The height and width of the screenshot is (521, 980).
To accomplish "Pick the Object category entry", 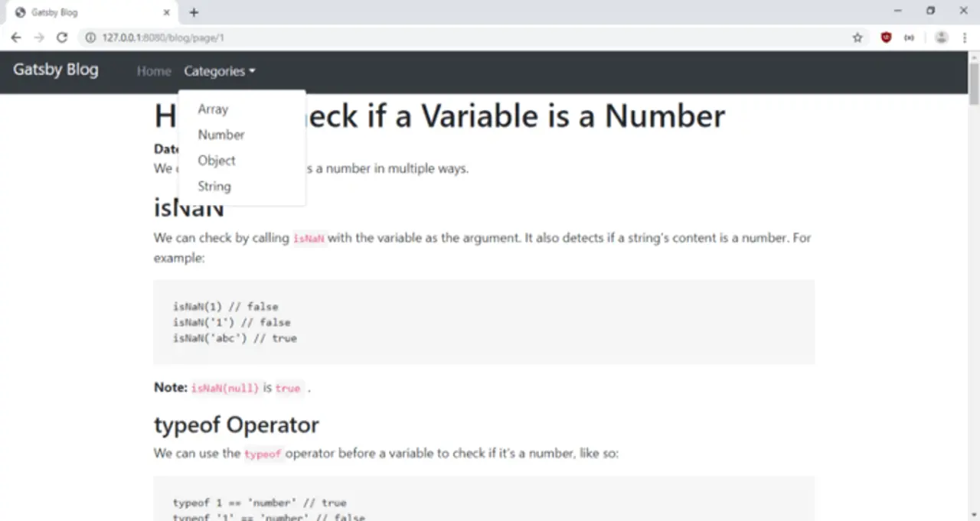I will [217, 161].
